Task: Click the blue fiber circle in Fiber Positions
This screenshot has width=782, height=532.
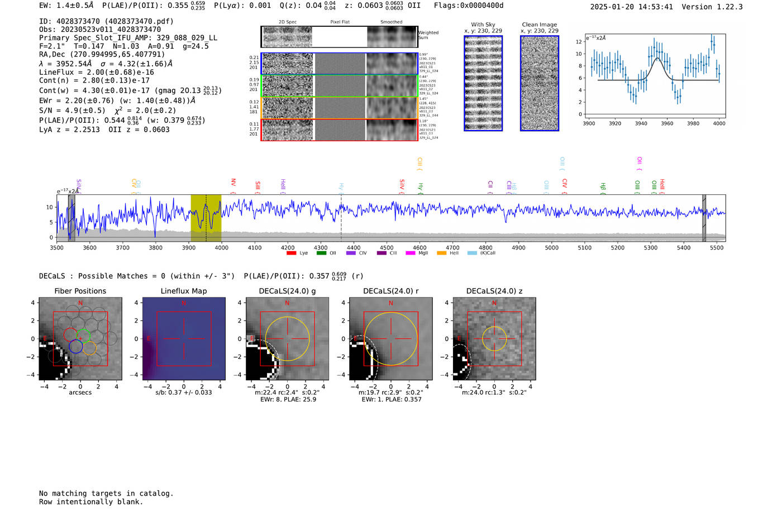Action: [x=76, y=347]
